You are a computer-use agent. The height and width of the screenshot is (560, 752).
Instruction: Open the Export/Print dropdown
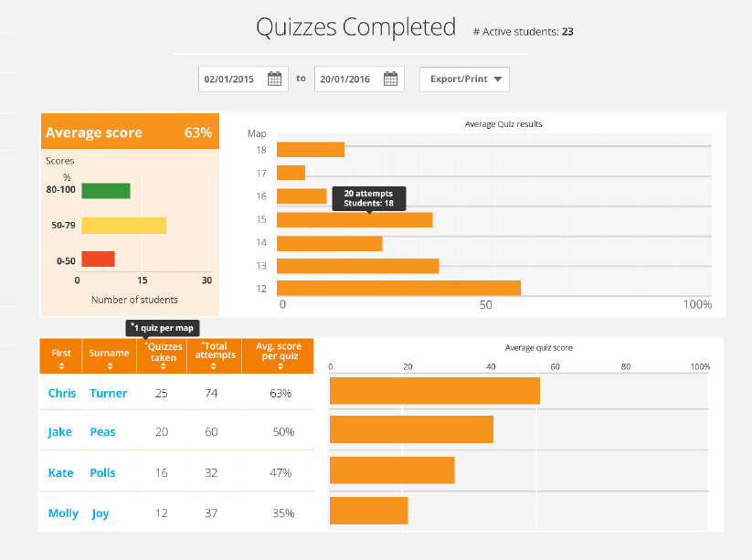click(464, 79)
